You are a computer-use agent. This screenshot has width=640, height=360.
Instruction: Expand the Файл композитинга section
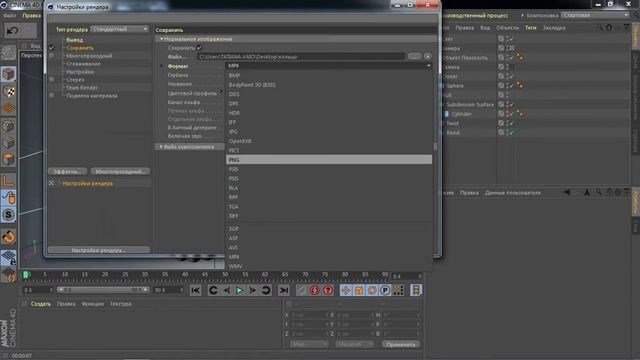[x=161, y=147]
